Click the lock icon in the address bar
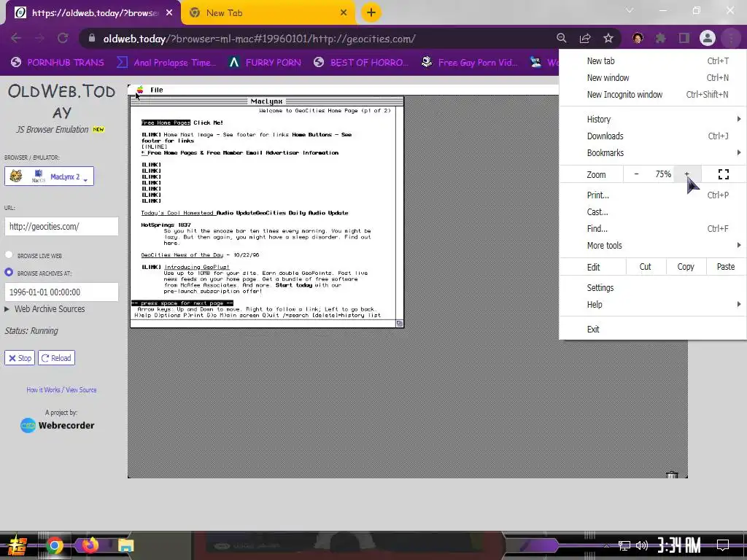This screenshot has height=560, width=747. [x=92, y=38]
